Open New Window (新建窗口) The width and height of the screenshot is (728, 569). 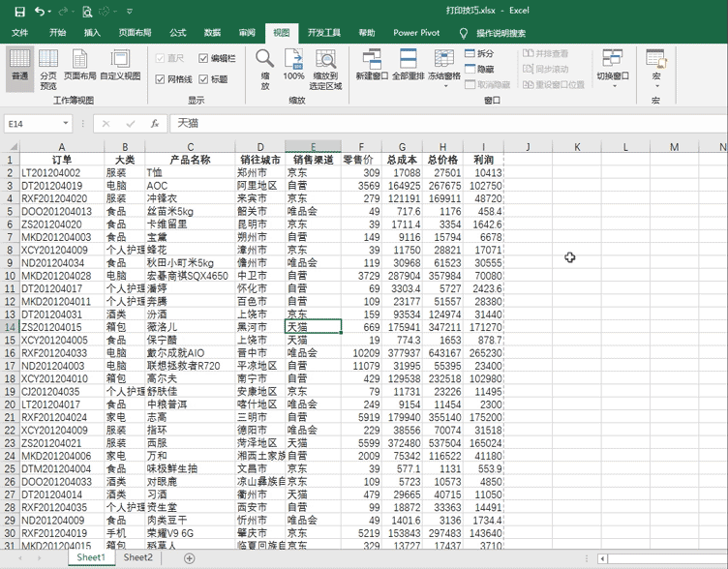click(x=372, y=65)
